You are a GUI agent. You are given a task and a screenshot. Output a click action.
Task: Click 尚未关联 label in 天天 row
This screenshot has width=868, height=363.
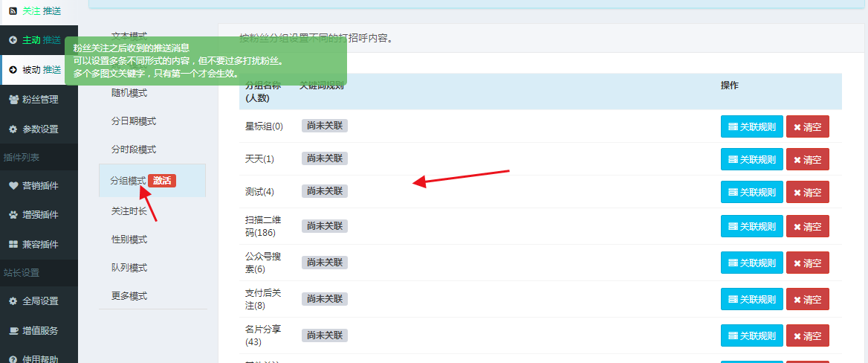(325, 158)
